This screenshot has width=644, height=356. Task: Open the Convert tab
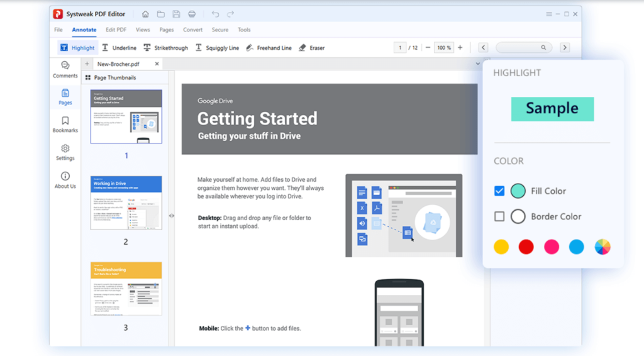coord(192,30)
